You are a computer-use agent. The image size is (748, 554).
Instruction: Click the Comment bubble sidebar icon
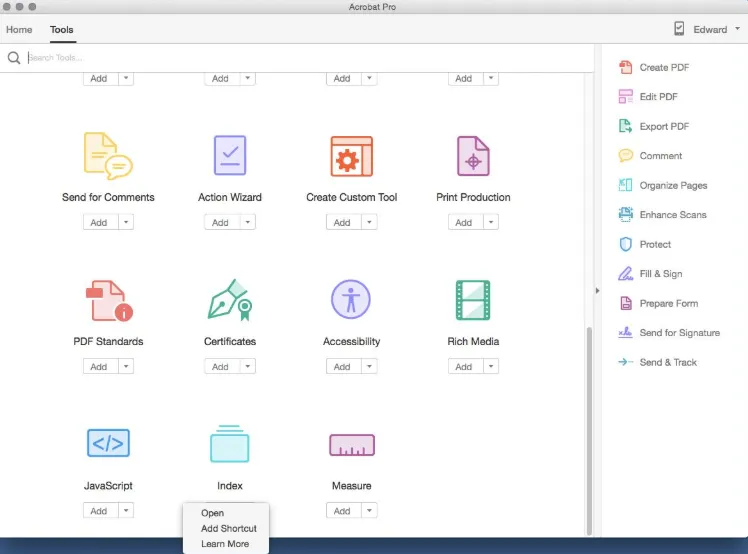tap(625, 156)
